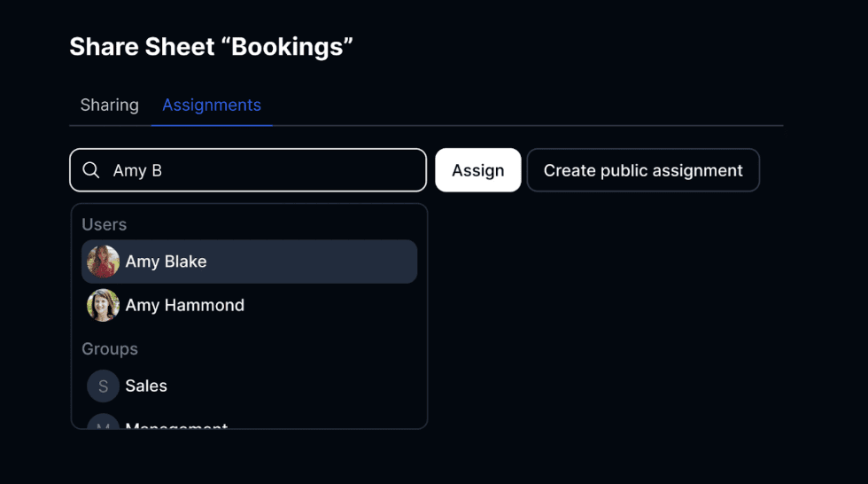
Task: Click the magnifier search icon
Action: (91, 170)
